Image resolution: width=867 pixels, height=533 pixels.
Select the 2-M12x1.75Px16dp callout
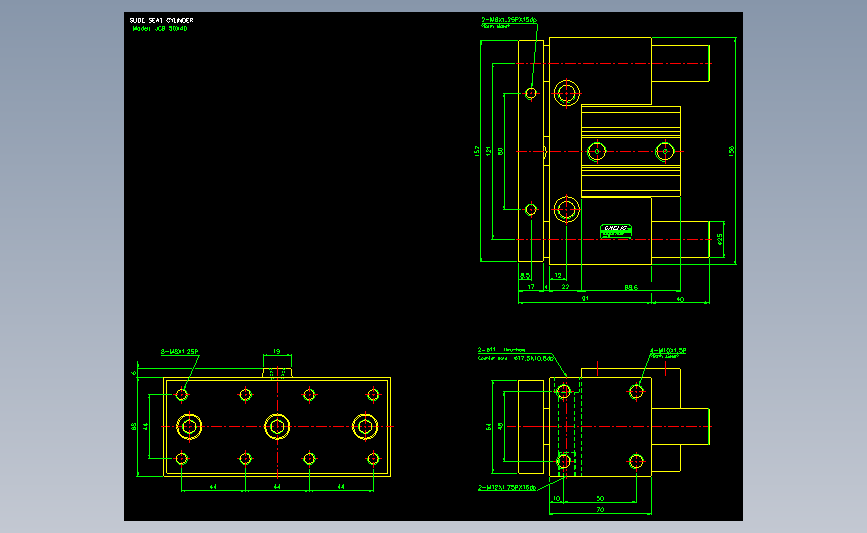point(507,488)
